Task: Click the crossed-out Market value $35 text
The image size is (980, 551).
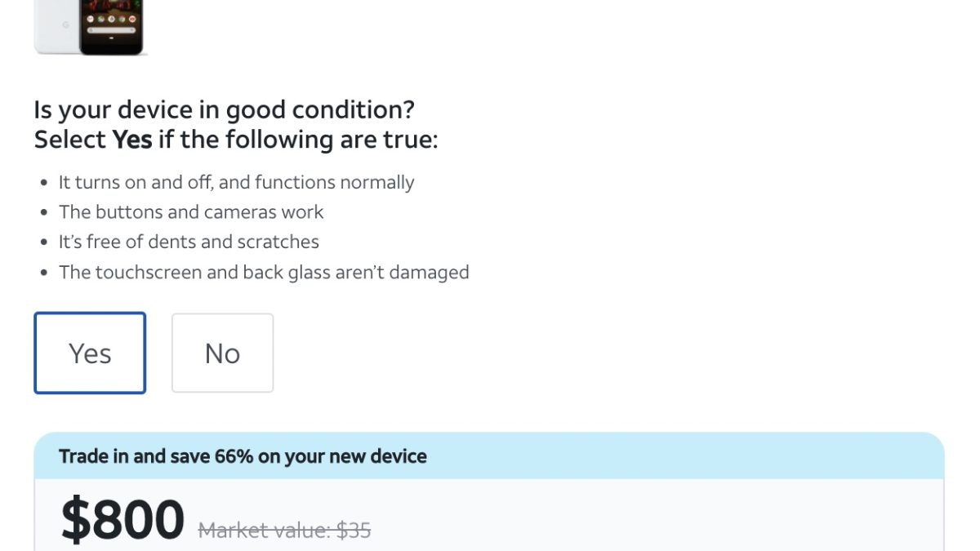Action: [284, 531]
